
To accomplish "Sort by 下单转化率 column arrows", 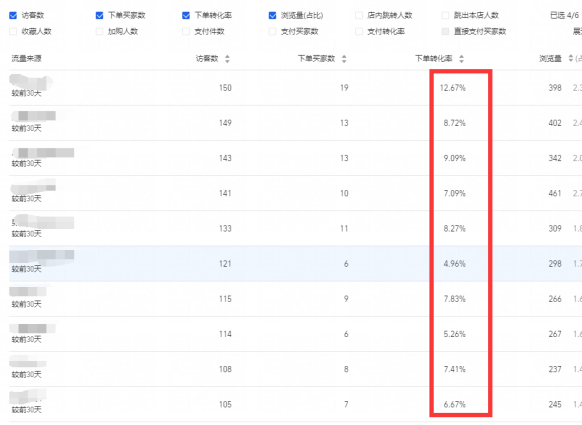I will pos(461,59).
